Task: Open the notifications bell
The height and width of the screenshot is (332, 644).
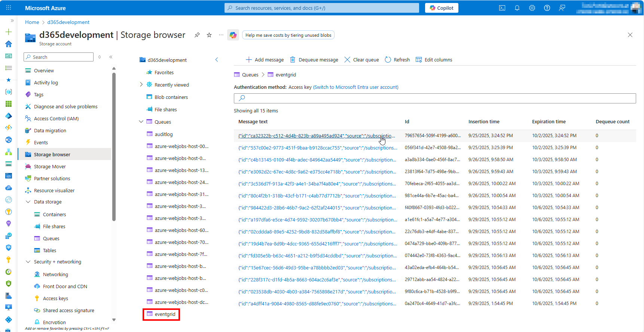Action: 517,8
